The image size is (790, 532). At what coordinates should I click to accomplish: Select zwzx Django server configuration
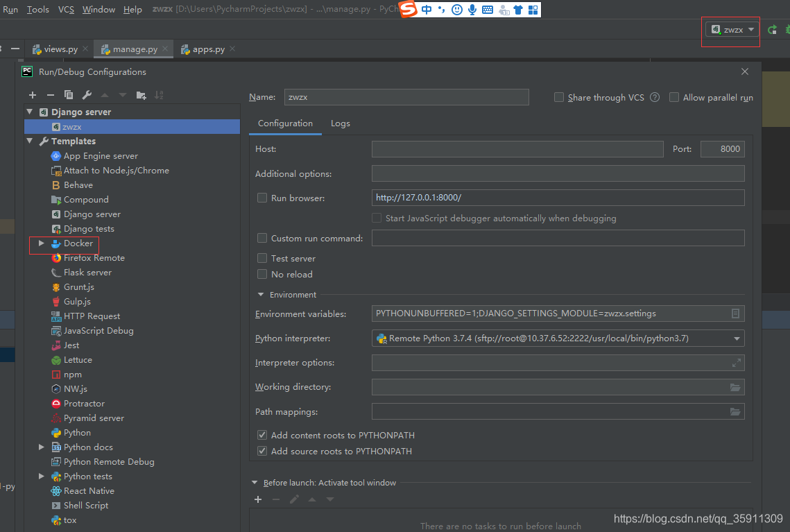pos(132,127)
